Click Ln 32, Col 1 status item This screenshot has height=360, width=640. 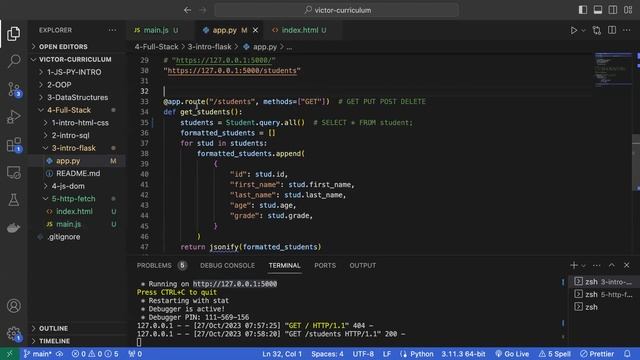[x=282, y=354]
